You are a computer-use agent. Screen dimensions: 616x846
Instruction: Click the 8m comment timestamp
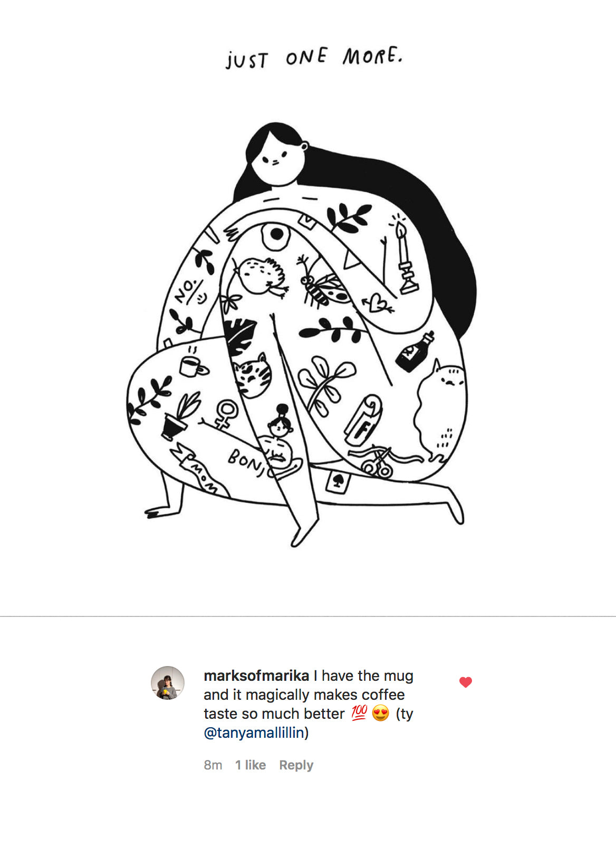point(213,765)
